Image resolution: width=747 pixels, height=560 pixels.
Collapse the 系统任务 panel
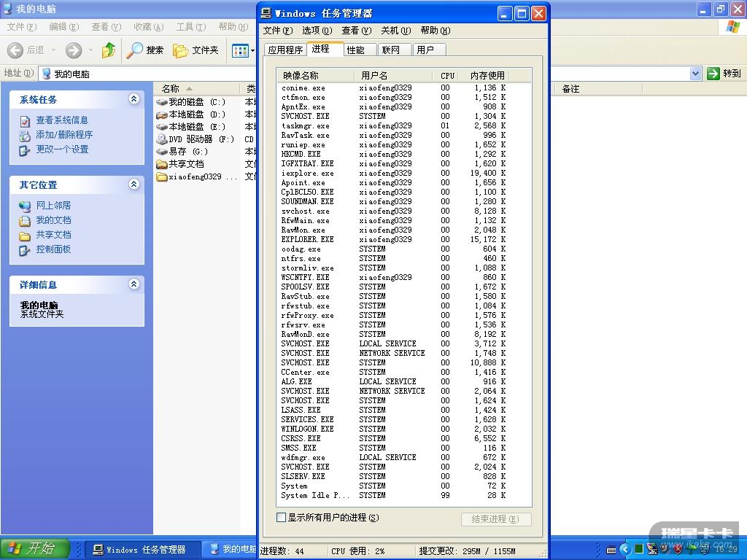(x=134, y=98)
